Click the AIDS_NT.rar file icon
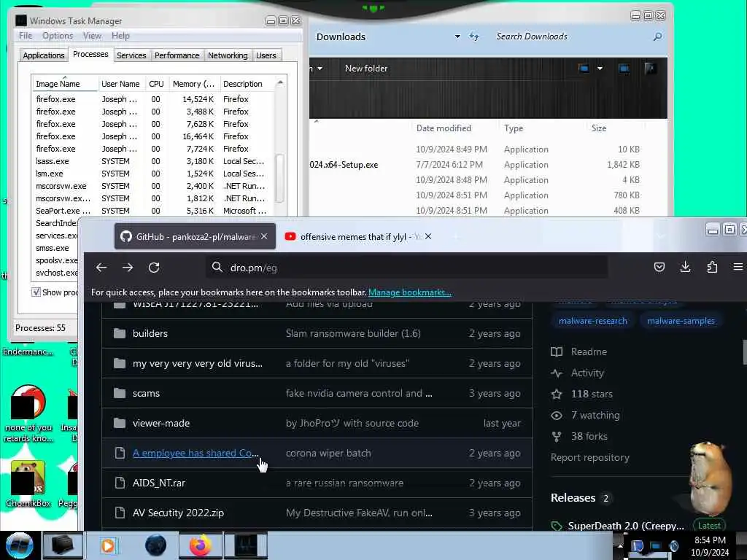747x560 pixels. pos(120,483)
